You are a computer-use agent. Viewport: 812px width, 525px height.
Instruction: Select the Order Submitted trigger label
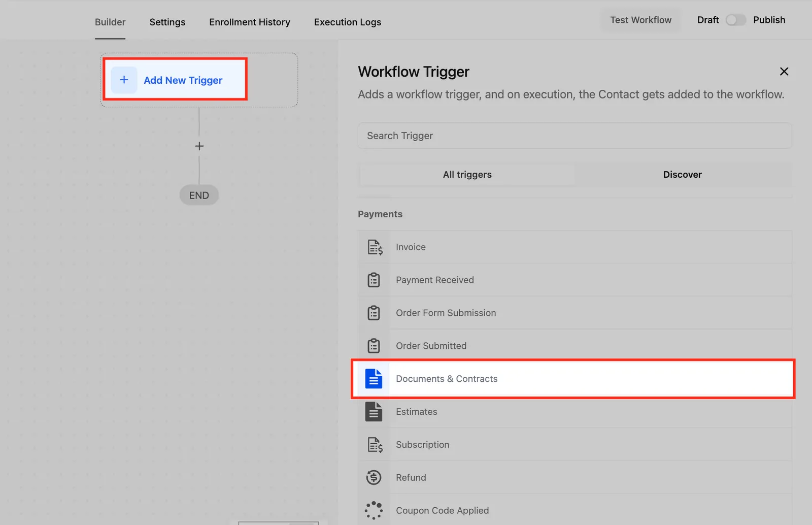(x=431, y=346)
